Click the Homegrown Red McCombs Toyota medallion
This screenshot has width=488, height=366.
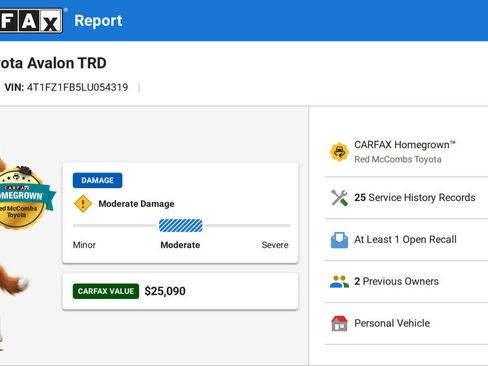tap(23, 199)
